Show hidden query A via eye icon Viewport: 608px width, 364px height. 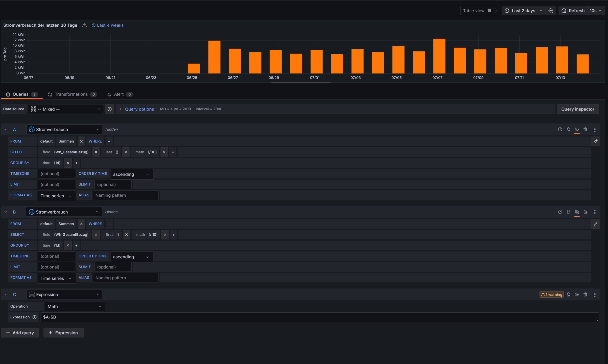point(577,129)
